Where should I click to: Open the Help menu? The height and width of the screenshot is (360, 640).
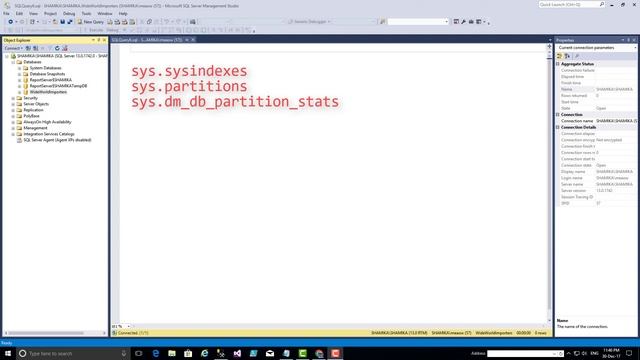(122, 13)
